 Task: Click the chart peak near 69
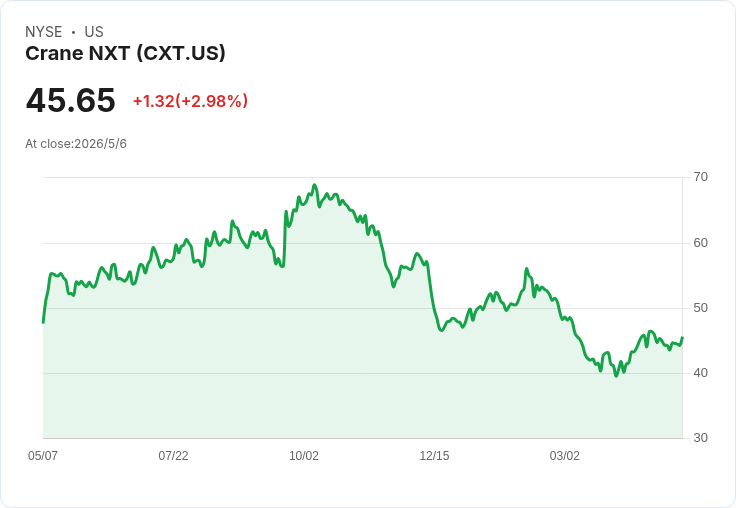(x=314, y=185)
